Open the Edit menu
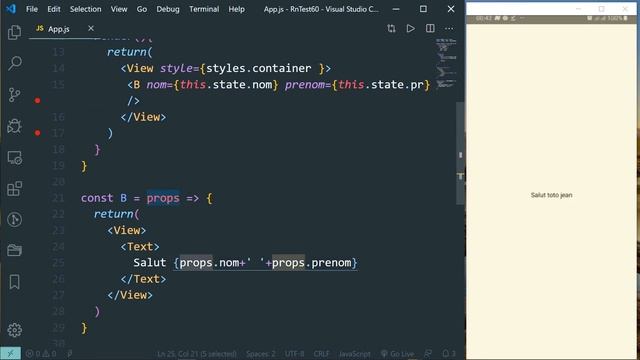This screenshot has width=640, height=360. (53, 9)
